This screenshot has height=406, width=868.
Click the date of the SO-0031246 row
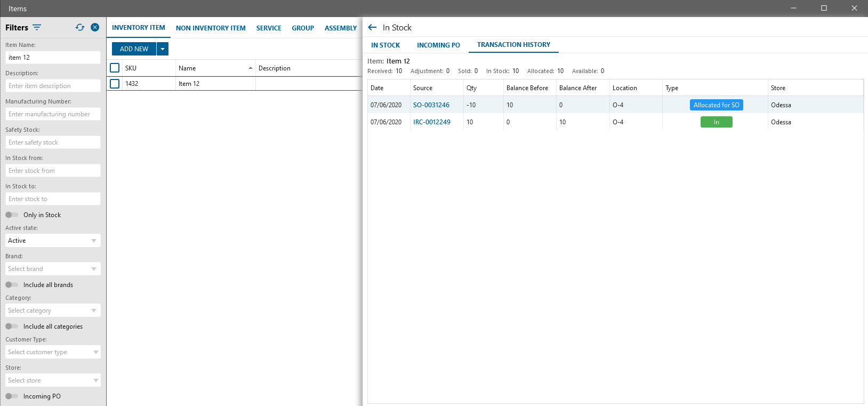tap(389, 105)
